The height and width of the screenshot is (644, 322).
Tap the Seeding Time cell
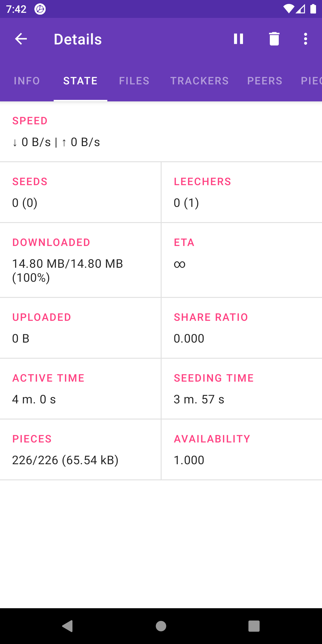(242, 389)
